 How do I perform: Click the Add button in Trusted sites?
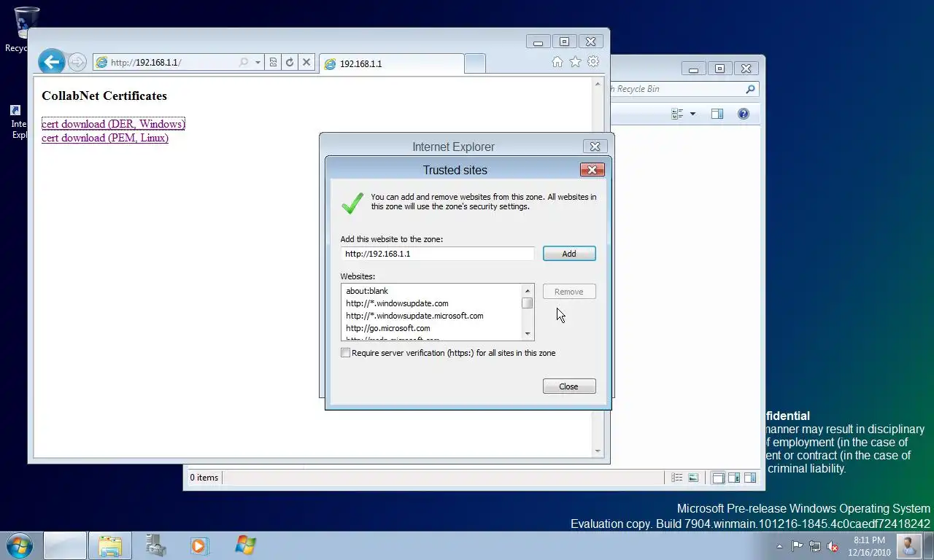pyautogui.click(x=569, y=254)
